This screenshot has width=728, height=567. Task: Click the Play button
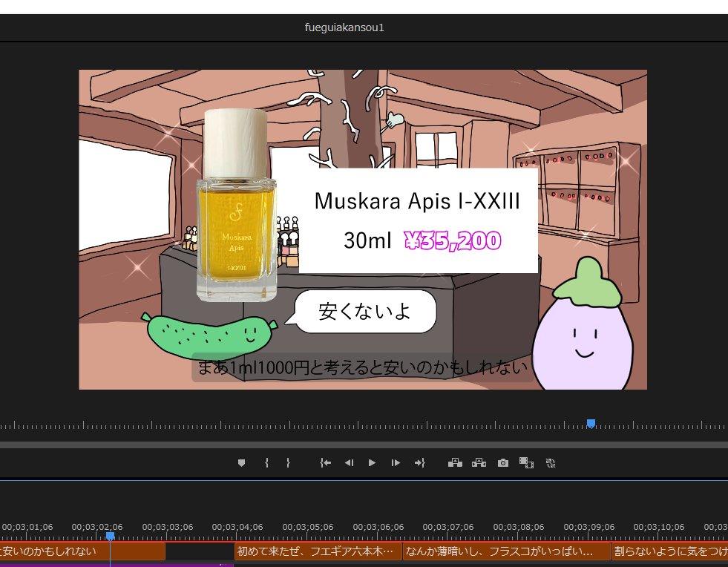click(372, 463)
